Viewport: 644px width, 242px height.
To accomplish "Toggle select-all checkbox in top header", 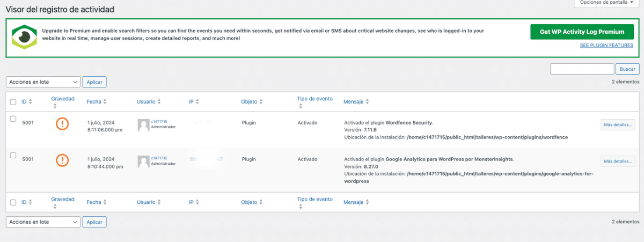I will click(13, 102).
